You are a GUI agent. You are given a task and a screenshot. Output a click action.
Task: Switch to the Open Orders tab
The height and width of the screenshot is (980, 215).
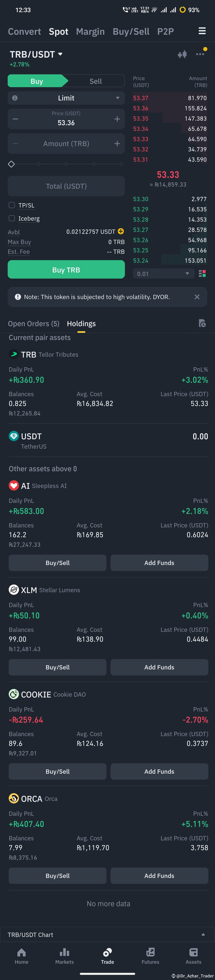(x=33, y=323)
